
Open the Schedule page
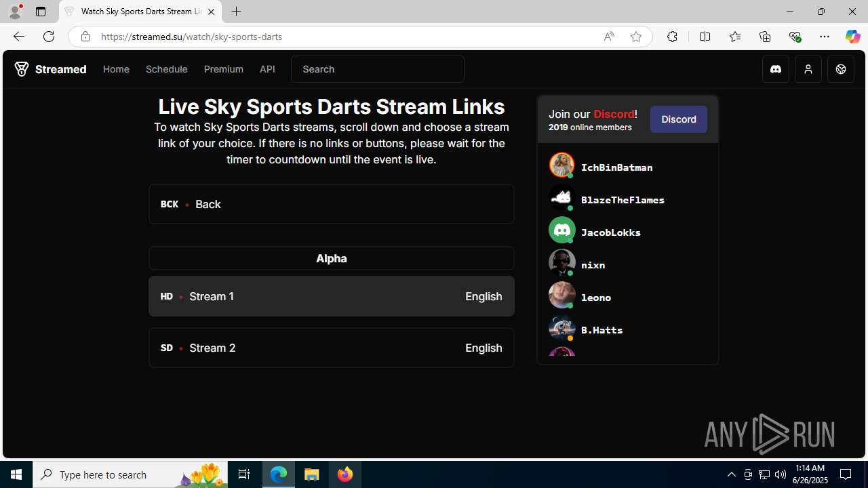[x=167, y=69]
